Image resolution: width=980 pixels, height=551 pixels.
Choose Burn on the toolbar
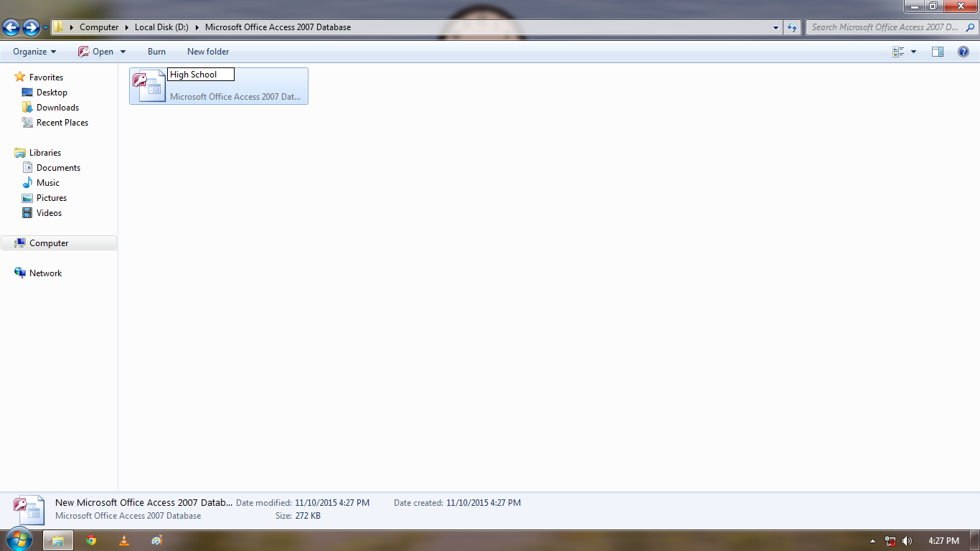(x=156, y=52)
